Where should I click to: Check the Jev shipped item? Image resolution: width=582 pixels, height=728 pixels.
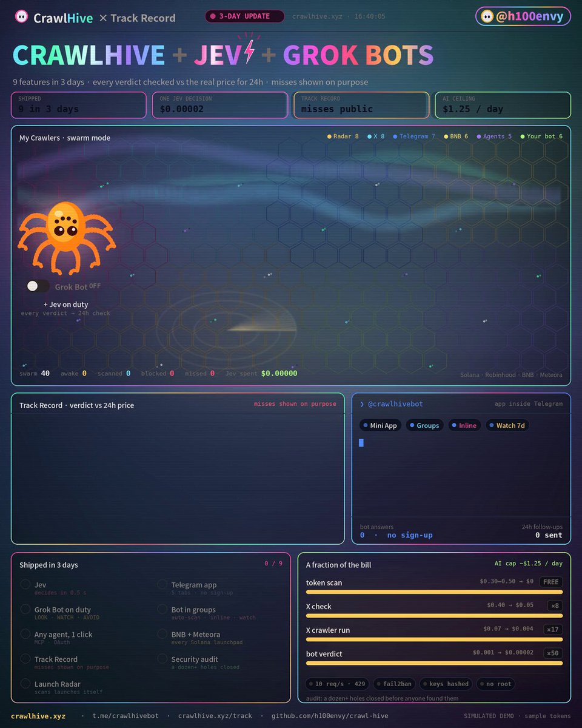25,585
